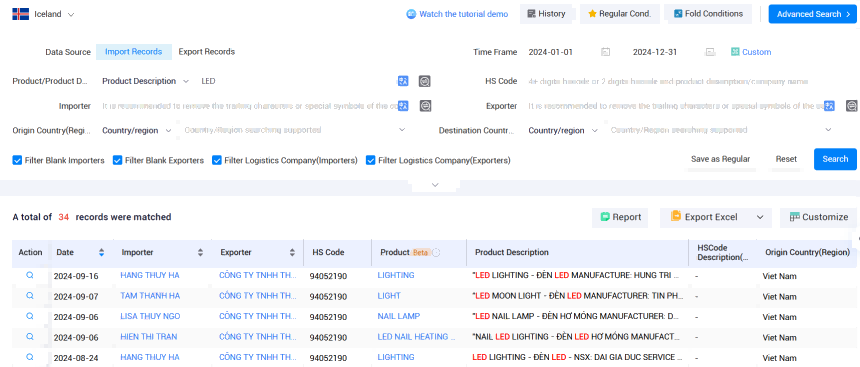Open the History panel
Screen dimensions: 860x367
click(x=546, y=14)
